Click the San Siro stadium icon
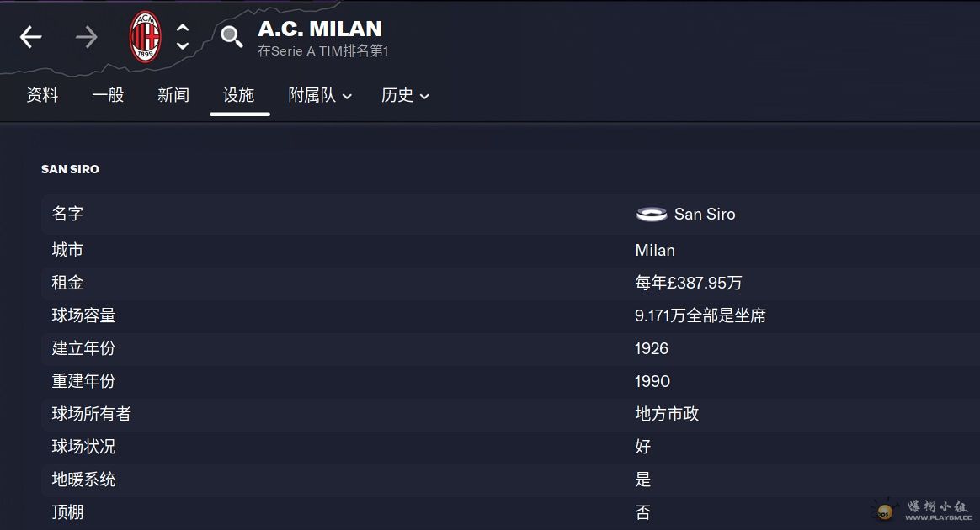 [652, 215]
